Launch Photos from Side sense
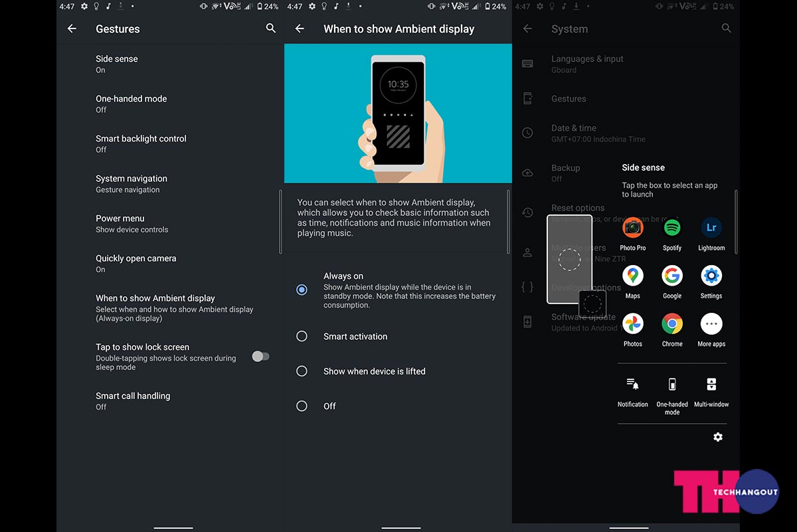Viewport: 797px width, 532px height. coord(632,330)
